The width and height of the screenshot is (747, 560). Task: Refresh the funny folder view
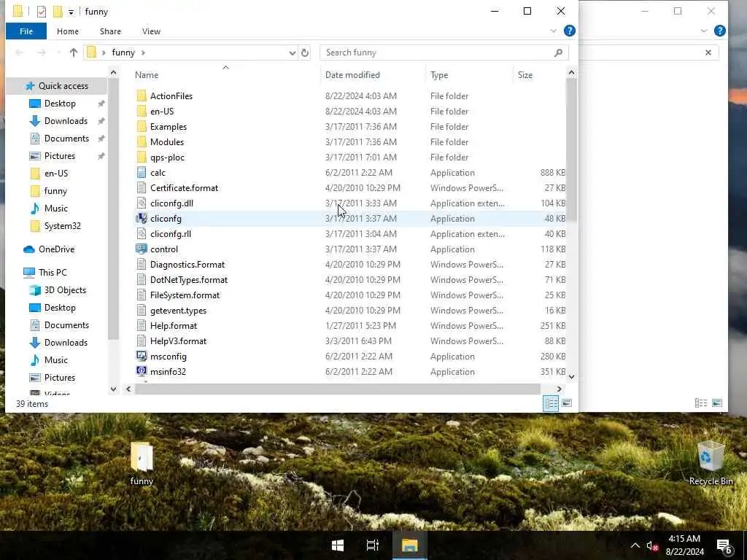[305, 52]
